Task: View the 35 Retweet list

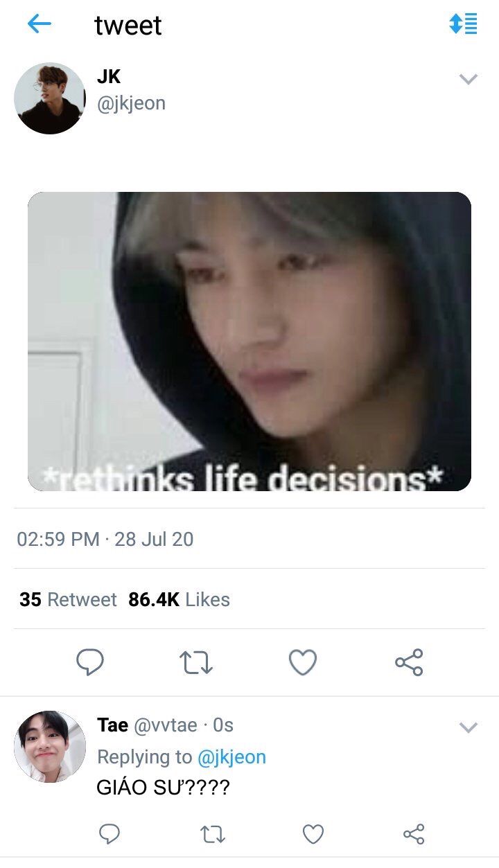Action: (x=68, y=599)
